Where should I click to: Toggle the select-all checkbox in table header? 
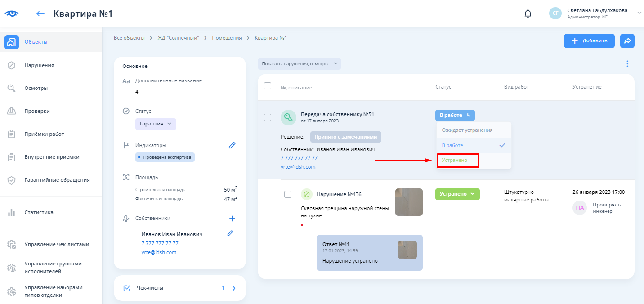[x=268, y=86]
